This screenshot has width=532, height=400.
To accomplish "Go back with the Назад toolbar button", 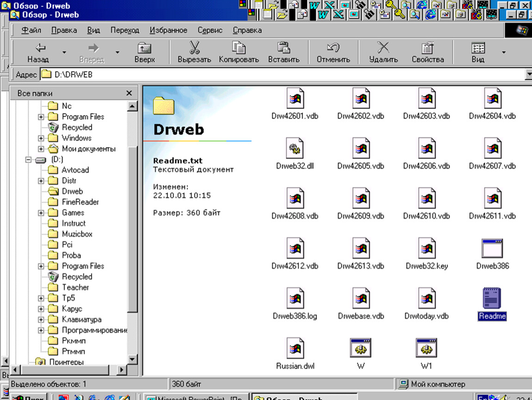I will [38, 52].
